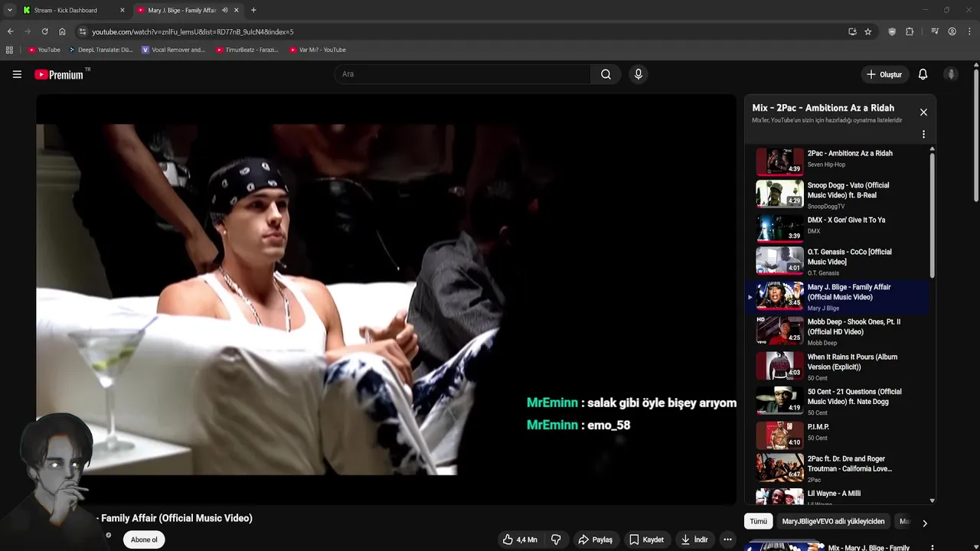Click the video player to pause
980x551 pixels.
pos(386,299)
